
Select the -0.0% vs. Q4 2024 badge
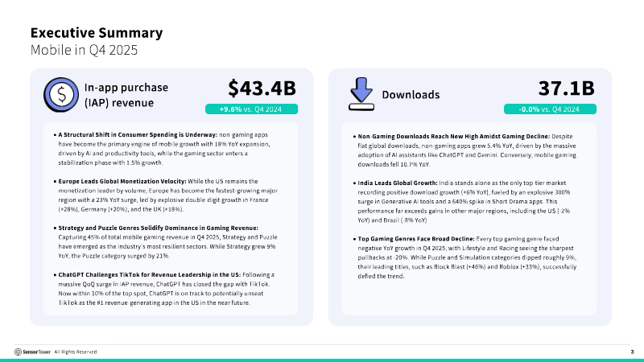pyautogui.click(x=551, y=109)
